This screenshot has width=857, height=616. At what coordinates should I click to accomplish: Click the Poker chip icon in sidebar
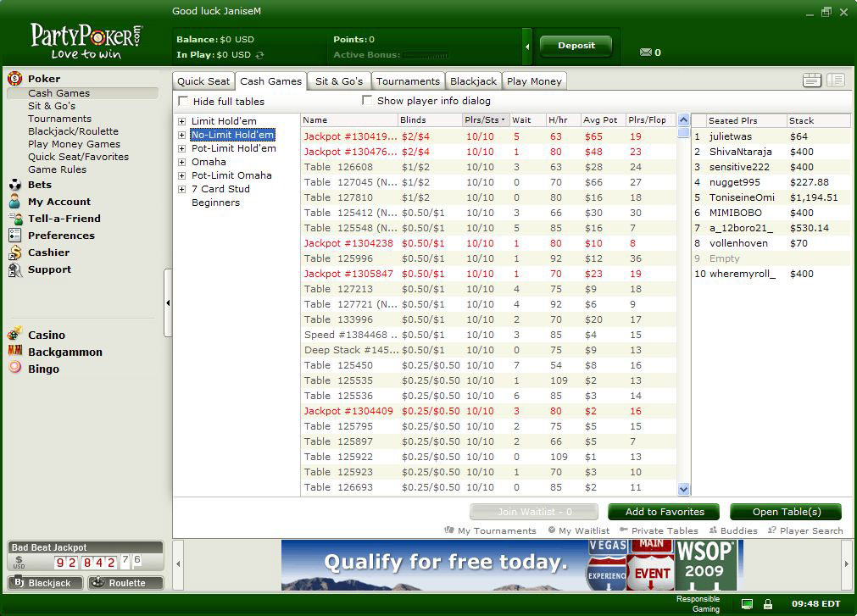[14, 79]
